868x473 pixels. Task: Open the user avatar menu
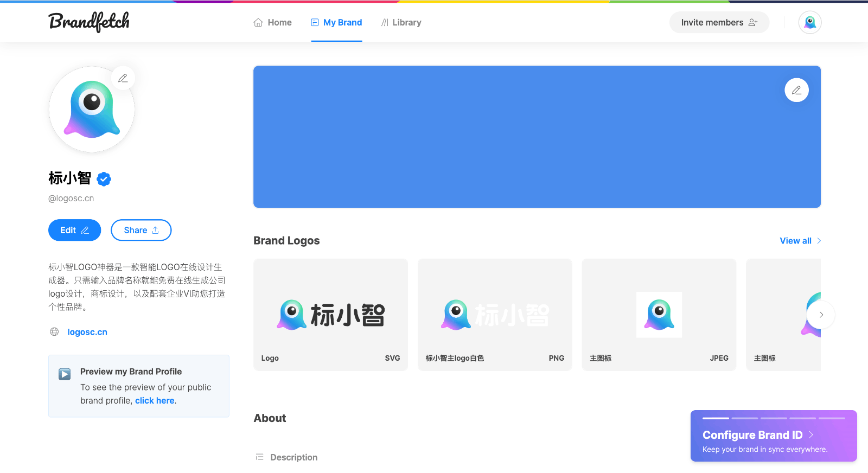[810, 22]
